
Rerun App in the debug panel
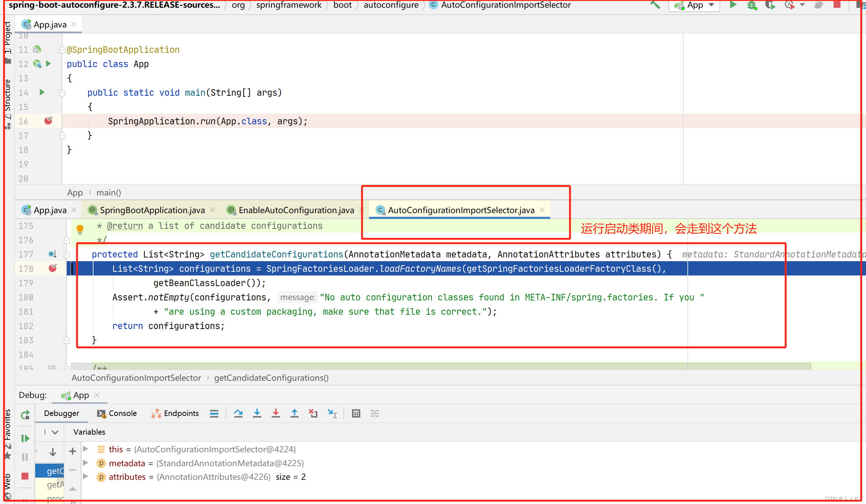pyautogui.click(x=25, y=415)
